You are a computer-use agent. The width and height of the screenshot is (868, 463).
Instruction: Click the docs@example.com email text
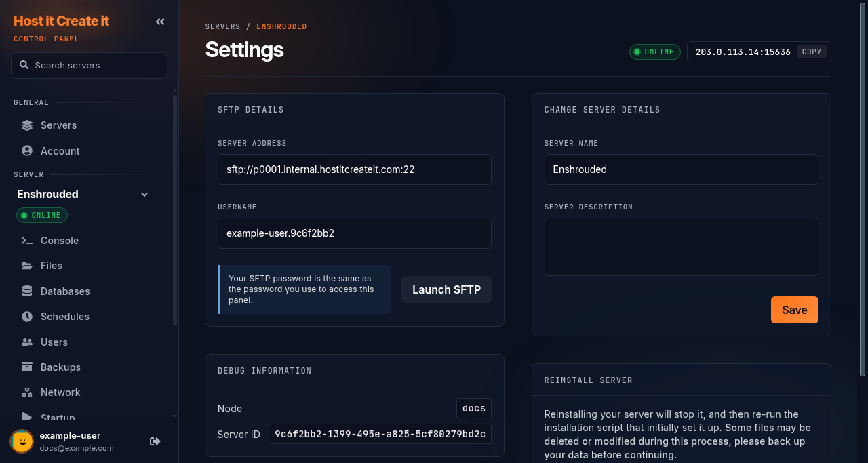pyautogui.click(x=77, y=448)
